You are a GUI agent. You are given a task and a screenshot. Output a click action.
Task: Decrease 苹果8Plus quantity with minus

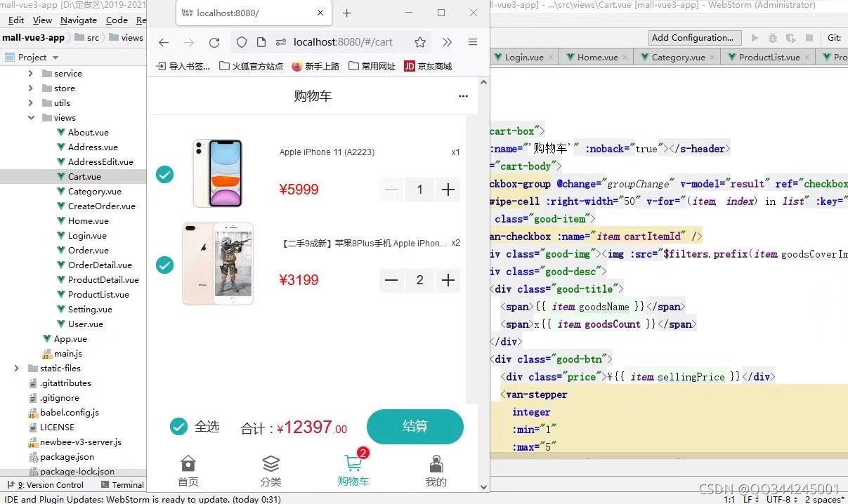(391, 280)
